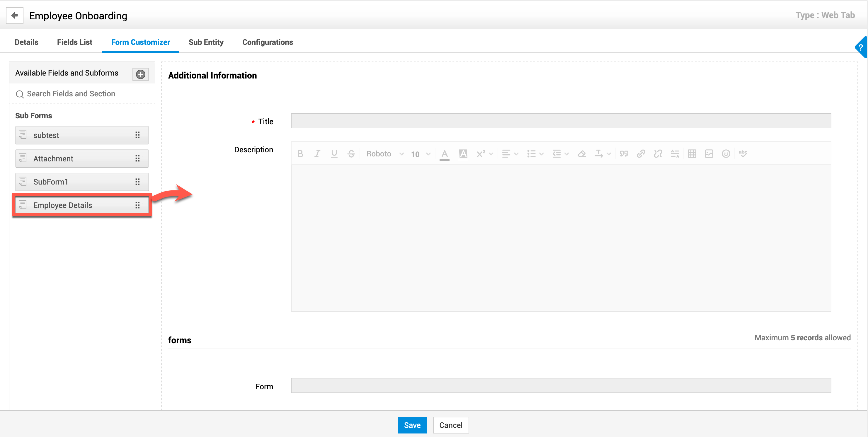Screen dimensions: 868x437
Task: Open the emoji picker in toolbar
Action: (x=726, y=154)
